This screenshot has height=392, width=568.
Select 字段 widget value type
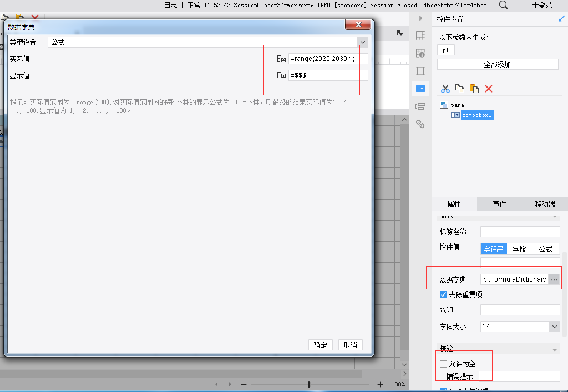pyautogui.click(x=519, y=249)
